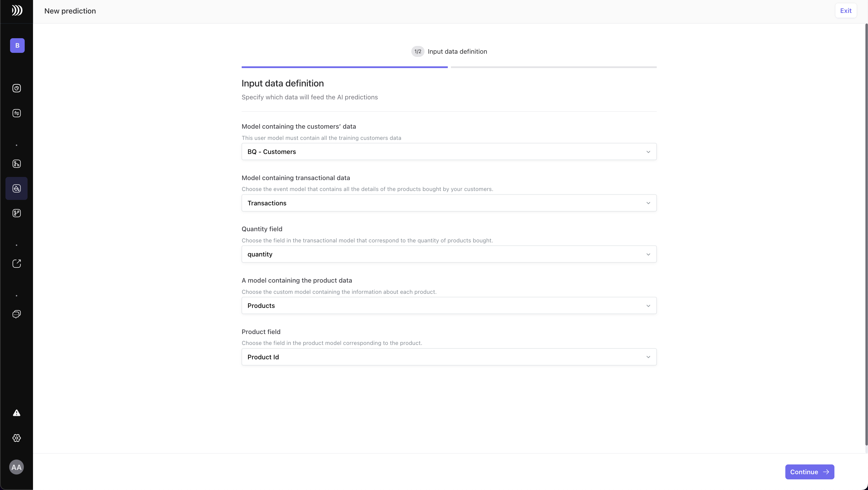Click the second step progress bar segment
Screen dimensions: 868x490
click(553, 67)
